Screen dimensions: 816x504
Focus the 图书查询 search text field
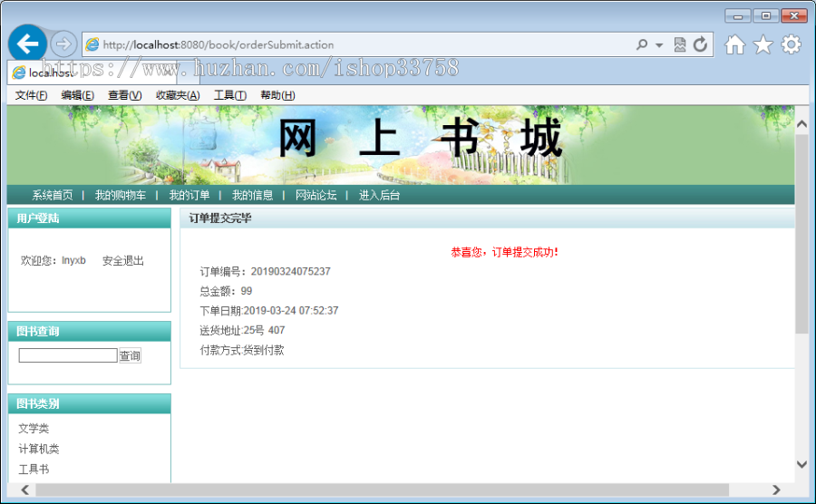(68, 355)
